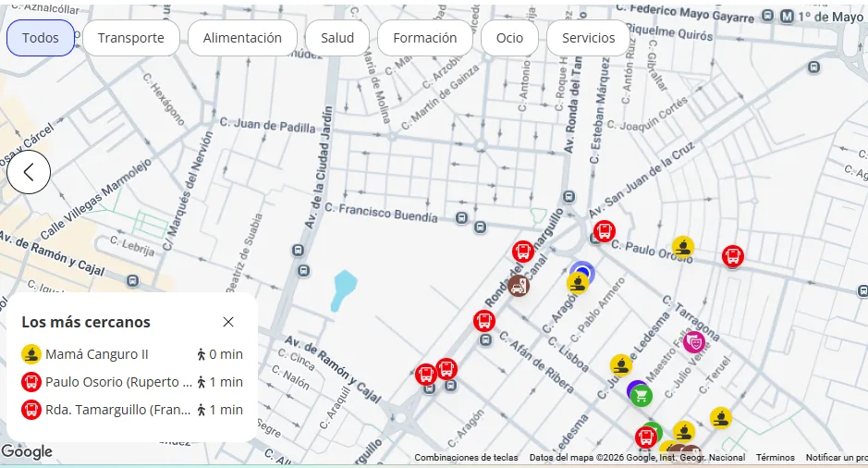Close the Los más cercanos panel
Screen dimensions: 868x468
coord(228,322)
